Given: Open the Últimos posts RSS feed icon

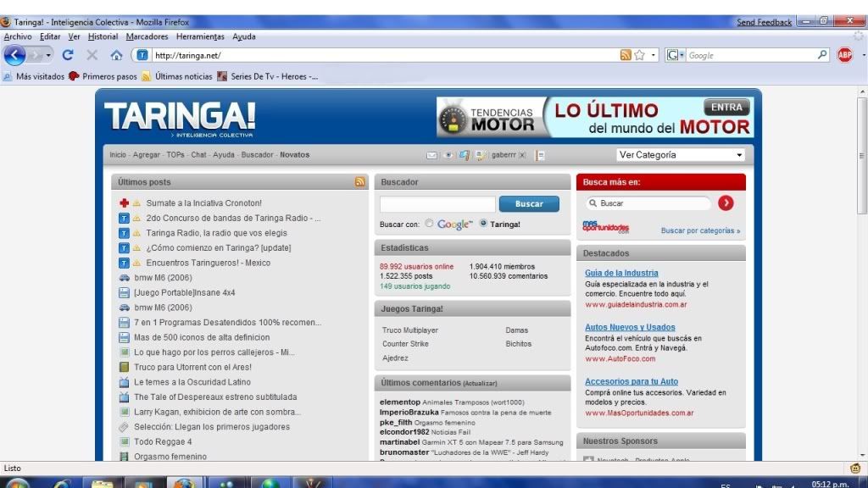Looking at the screenshot, I should tap(359, 182).
